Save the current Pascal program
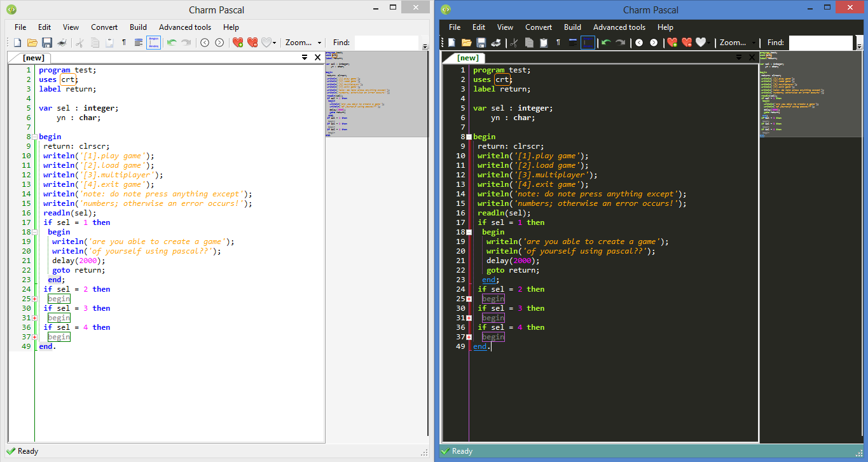The height and width of the screenshot is (462, 868). [x=47, y=42]
